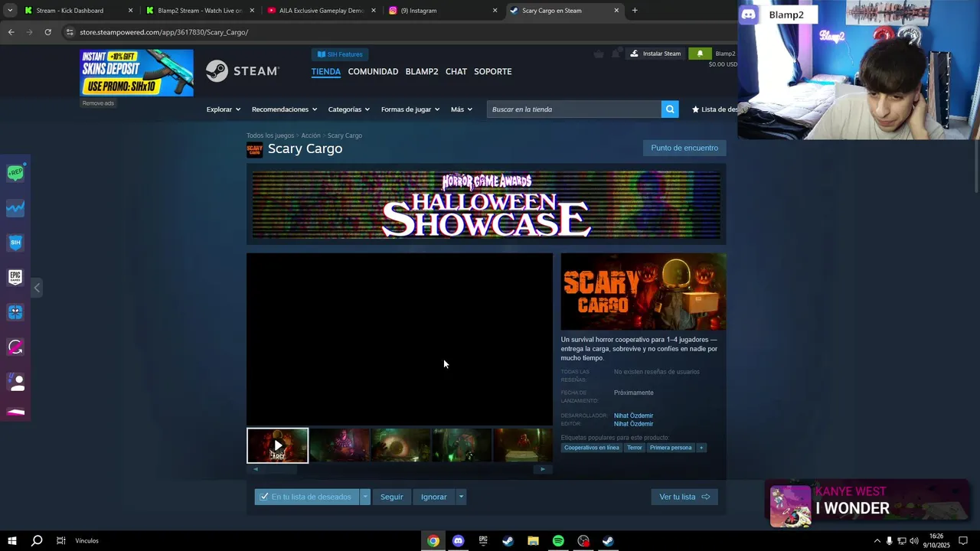Click the grey notification bell with badge
Viewport: 980px width, 551px height.
(616, 54)
